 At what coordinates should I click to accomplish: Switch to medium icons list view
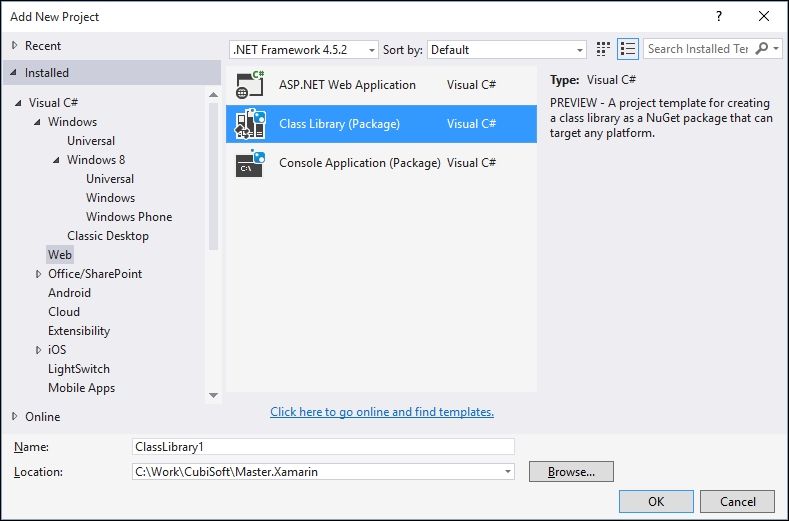click(627, 49)
